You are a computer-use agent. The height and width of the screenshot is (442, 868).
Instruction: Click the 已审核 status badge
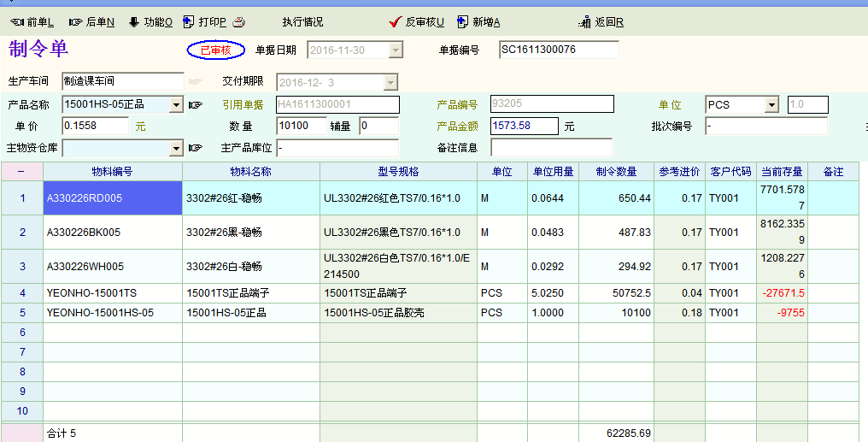pyautogui.click(x=216, y=50)
